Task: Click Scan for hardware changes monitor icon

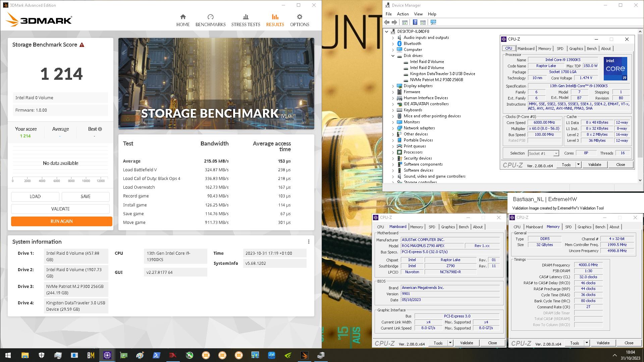Action: click(433, 22)
